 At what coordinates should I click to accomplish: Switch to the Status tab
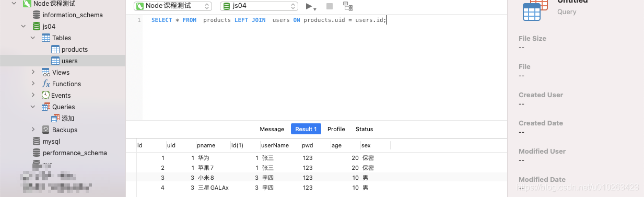pos(365,129)
